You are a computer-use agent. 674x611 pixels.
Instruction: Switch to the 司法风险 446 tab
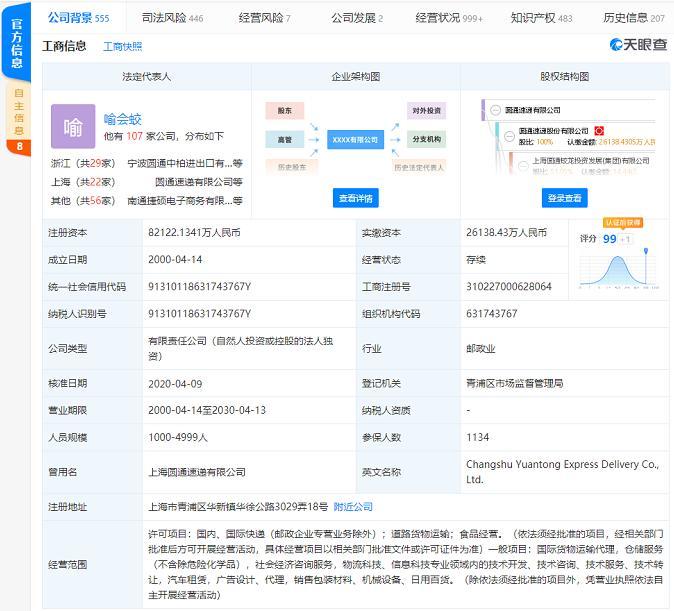coord(172,18)
